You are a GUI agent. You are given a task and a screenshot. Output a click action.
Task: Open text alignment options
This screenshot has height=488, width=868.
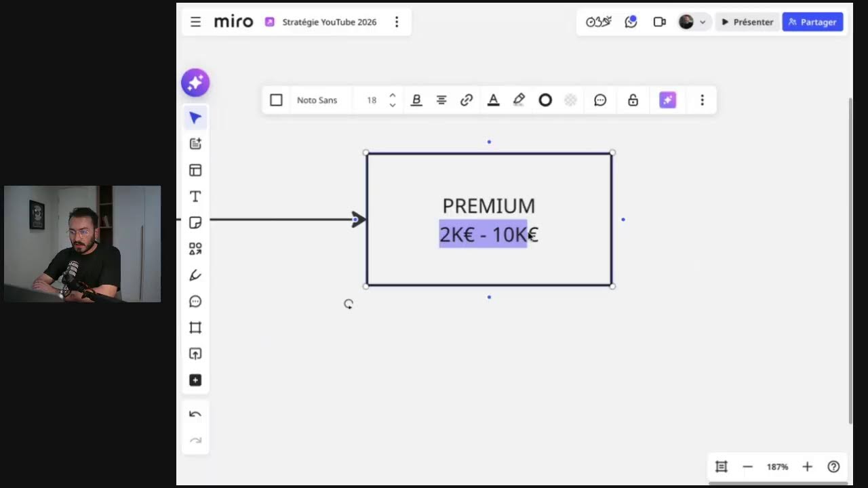pos(441,100)
